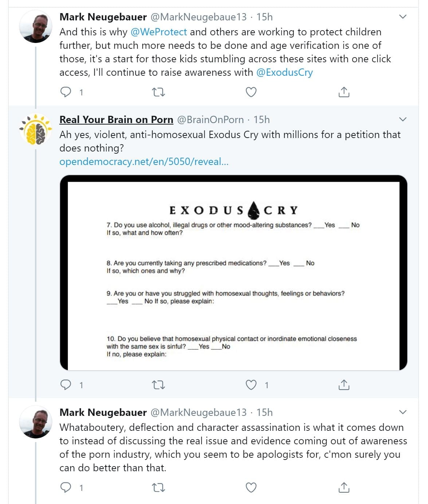Reply to Mark Neugebauer's first tweet
The height and width of the screenshot is (504, 428).
click(x=66, y=92)
